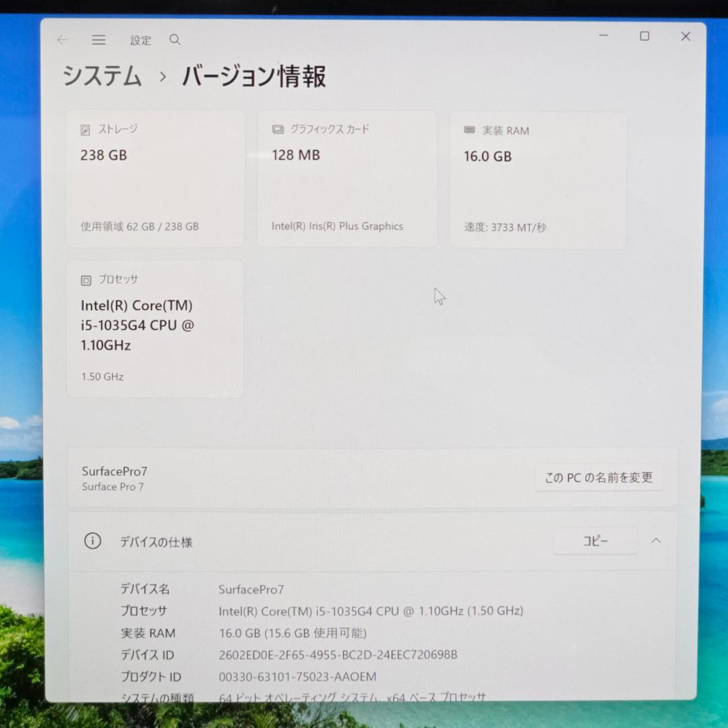Click the Surface Pro 7 model label
Viewport: 728px width, 728px height.
[x=113, y=487]
